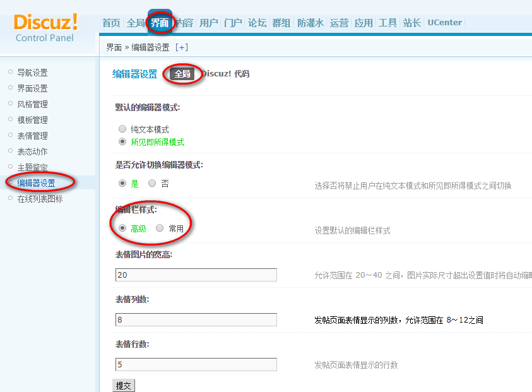
Task: Click the 编辑器设置 page heading
Action: tap(134, 74)
